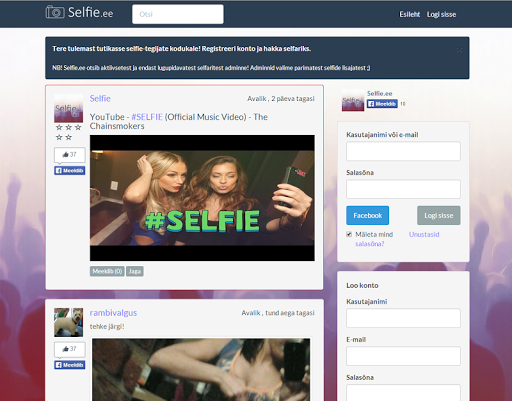Open rambivalgus dog avatar picture

[x=69, y=322]
